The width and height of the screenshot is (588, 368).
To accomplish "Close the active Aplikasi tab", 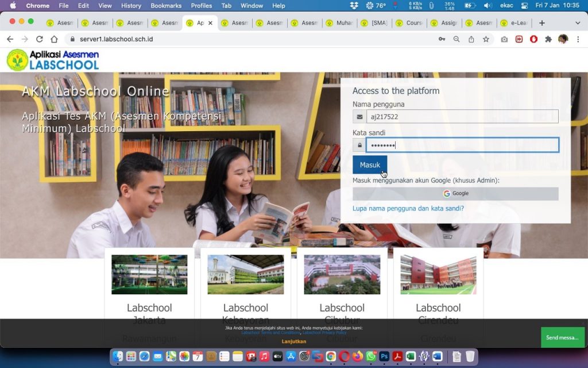I will (x=210, y=23).
